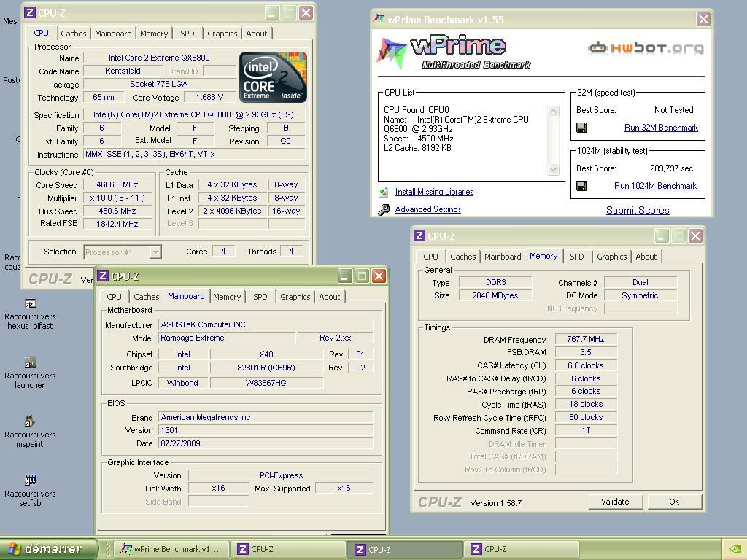Open the About tab in the CPU window

click(256, 34)
